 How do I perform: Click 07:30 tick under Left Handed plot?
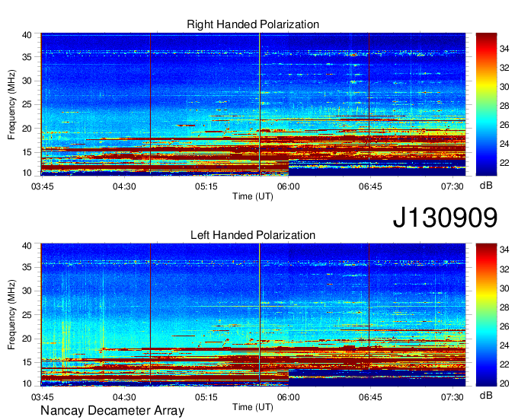(452, 397)
